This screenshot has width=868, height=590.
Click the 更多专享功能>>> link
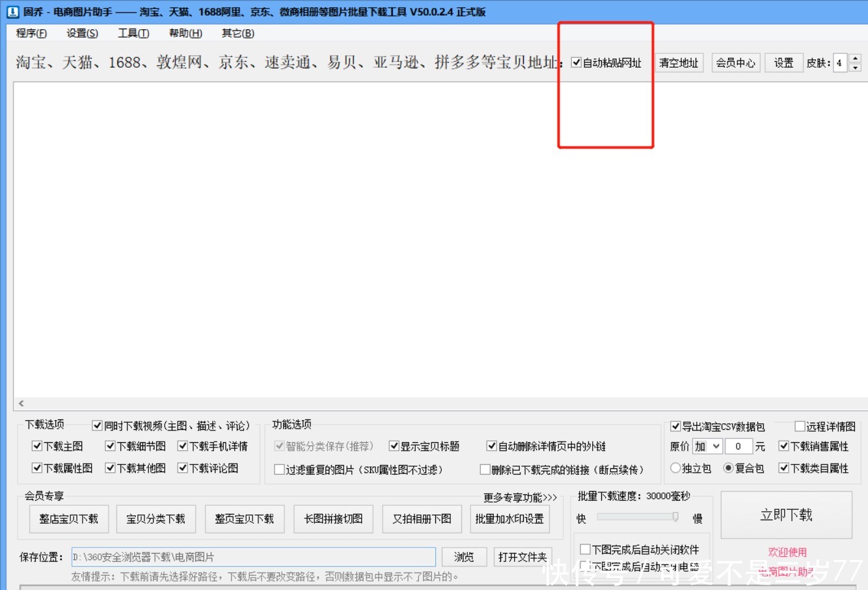(520, 498)
